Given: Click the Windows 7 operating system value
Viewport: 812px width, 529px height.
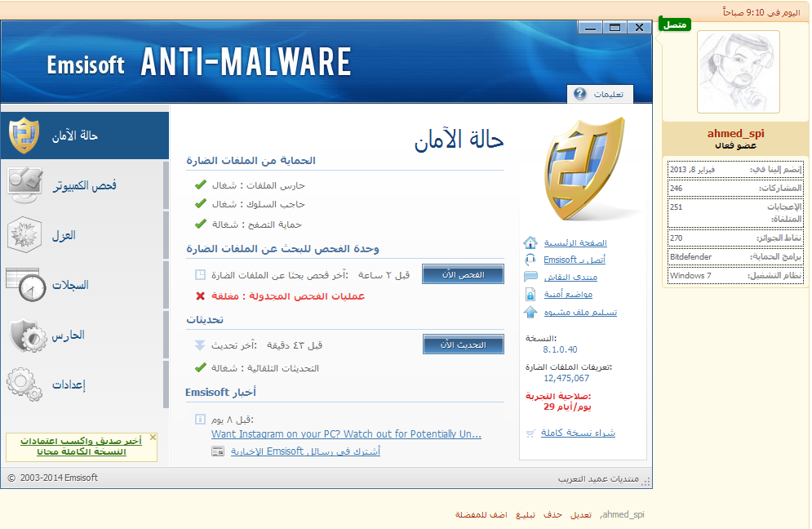Looking at the screenshot, I should [x=690, y=276].
